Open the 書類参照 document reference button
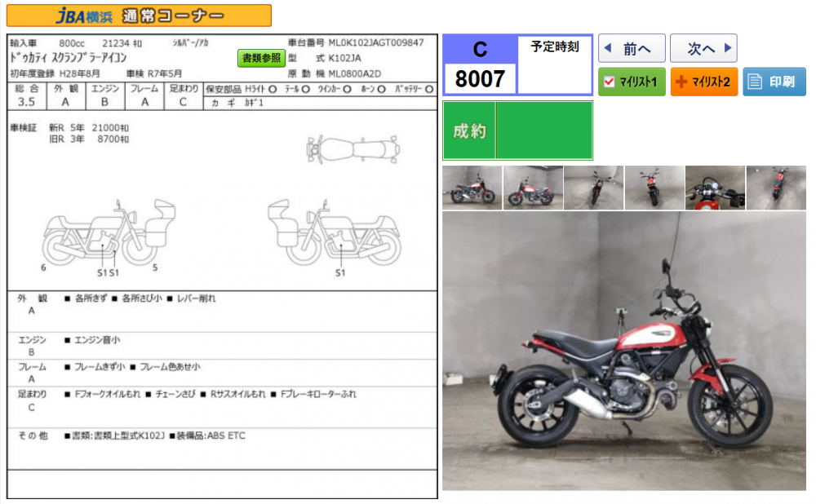816x504 pixels. [x=261, y=58]
